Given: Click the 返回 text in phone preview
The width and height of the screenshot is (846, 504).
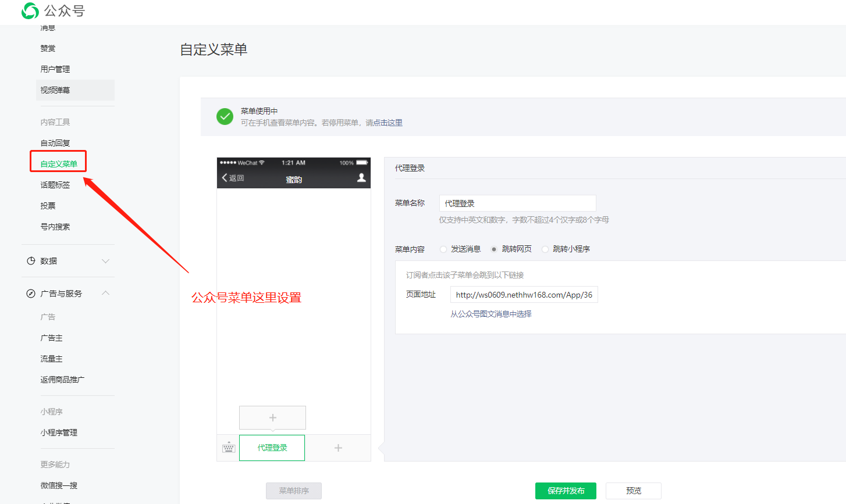Looking at the screenshot, I should 237,178.
